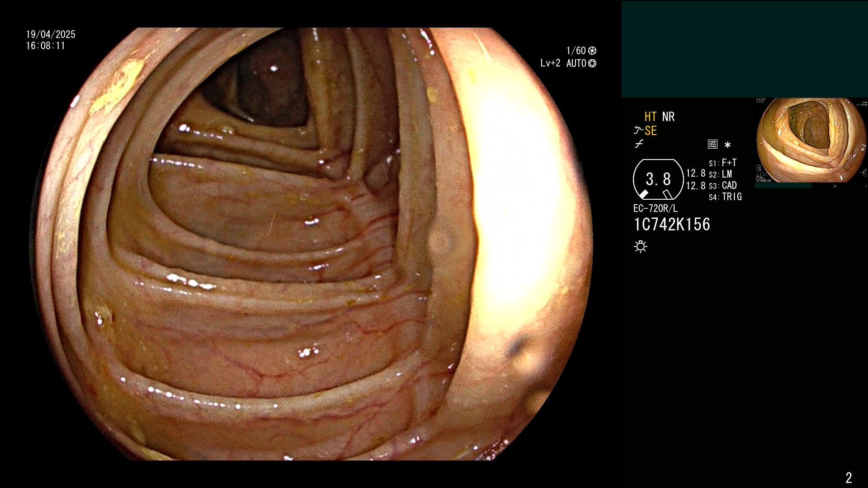Click the slashed-f icon below SE
Screen dimensions: 868x488
(639, 144)
